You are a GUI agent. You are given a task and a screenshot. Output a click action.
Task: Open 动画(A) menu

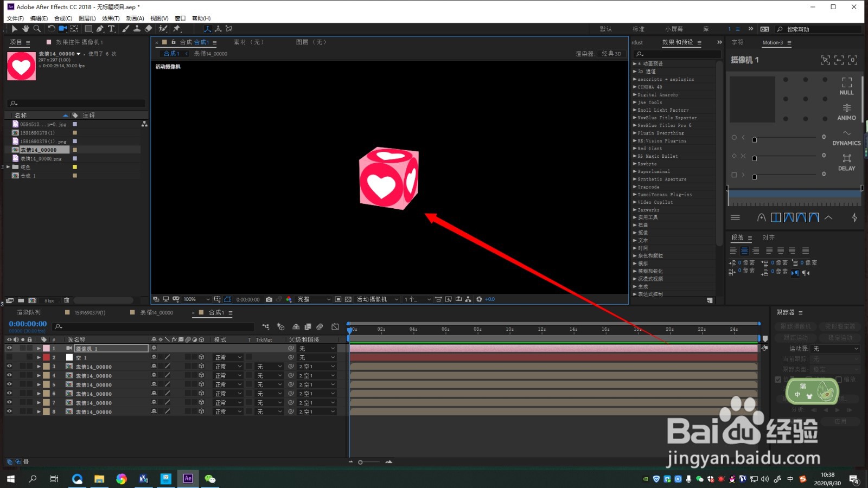135,18
